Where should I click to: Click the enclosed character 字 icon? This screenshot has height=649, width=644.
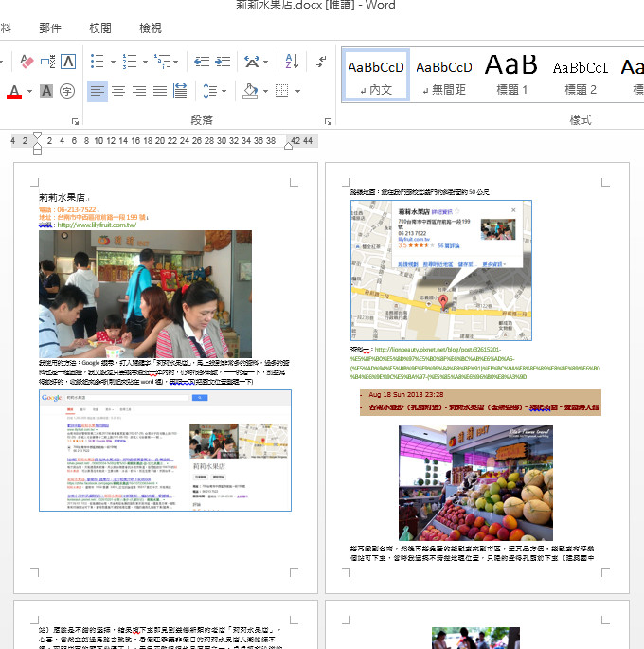[67, 91]
